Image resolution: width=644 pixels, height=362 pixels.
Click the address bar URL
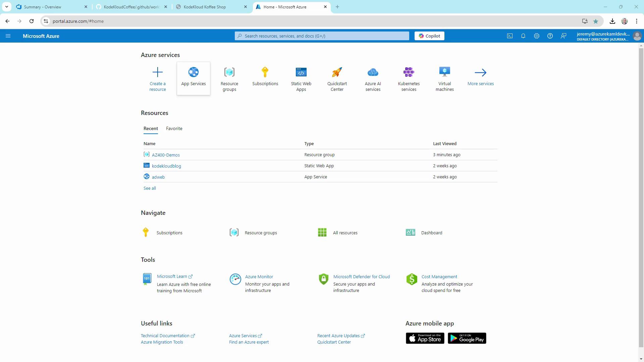(78, 21)
